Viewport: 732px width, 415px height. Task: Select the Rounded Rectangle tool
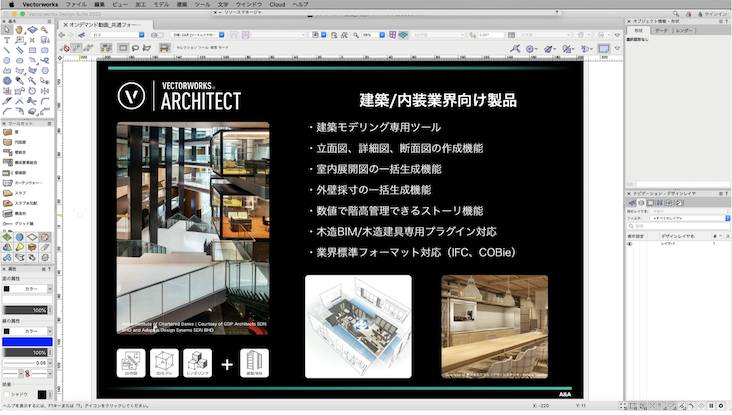[x=44, y=50]
